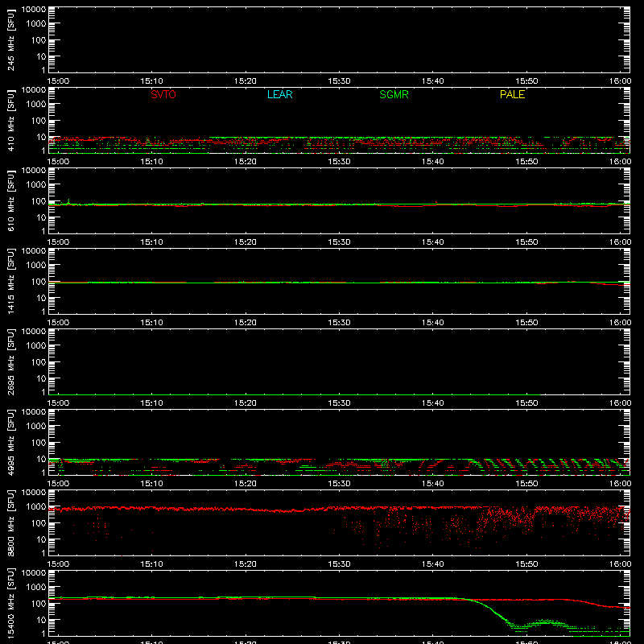This screenshot has width=644, height=644.
Task: Click the 10000 tick of the 245 MHz panel
Action: [34, 10]
